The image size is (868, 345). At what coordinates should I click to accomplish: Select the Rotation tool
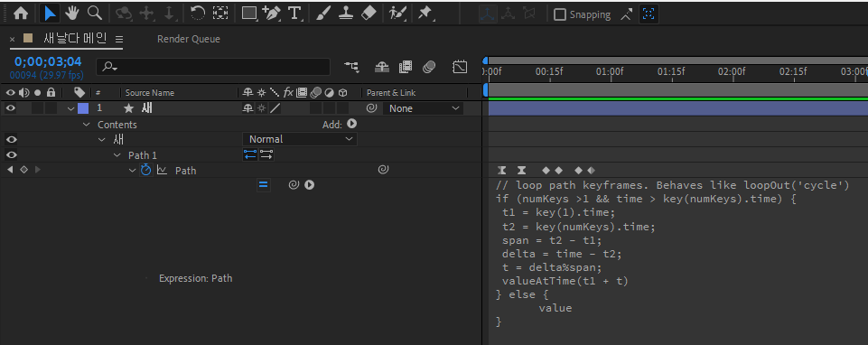(x=198, y=14)
